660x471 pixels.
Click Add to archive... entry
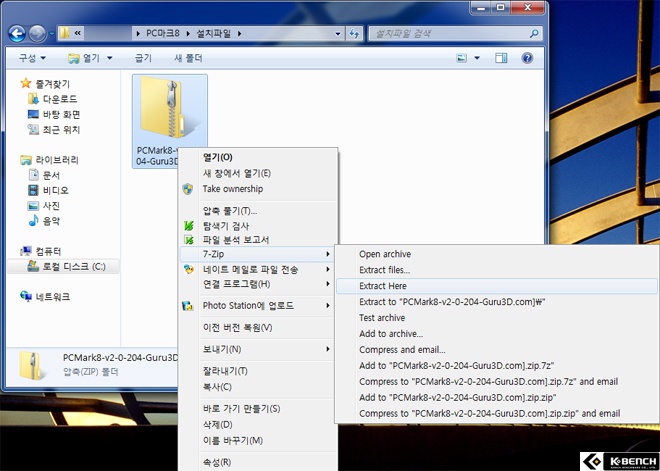click(x=497, y=334)
